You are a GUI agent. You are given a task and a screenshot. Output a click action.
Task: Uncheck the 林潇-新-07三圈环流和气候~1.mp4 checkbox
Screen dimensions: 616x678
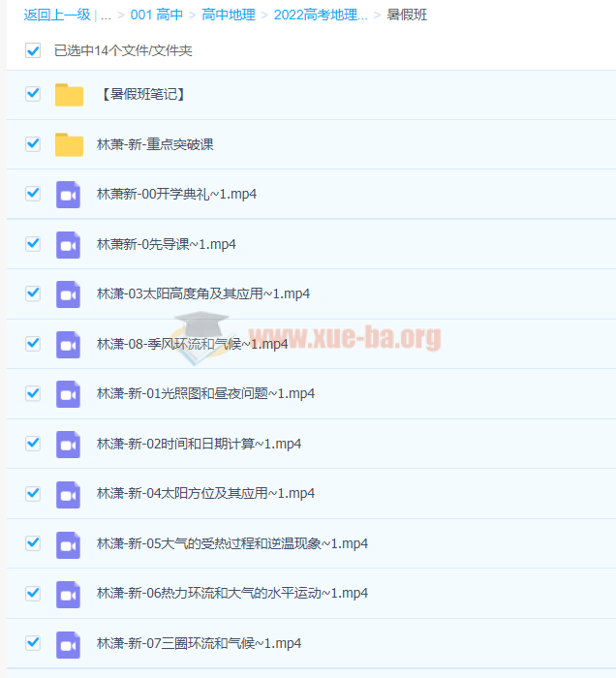pos(33,642)
